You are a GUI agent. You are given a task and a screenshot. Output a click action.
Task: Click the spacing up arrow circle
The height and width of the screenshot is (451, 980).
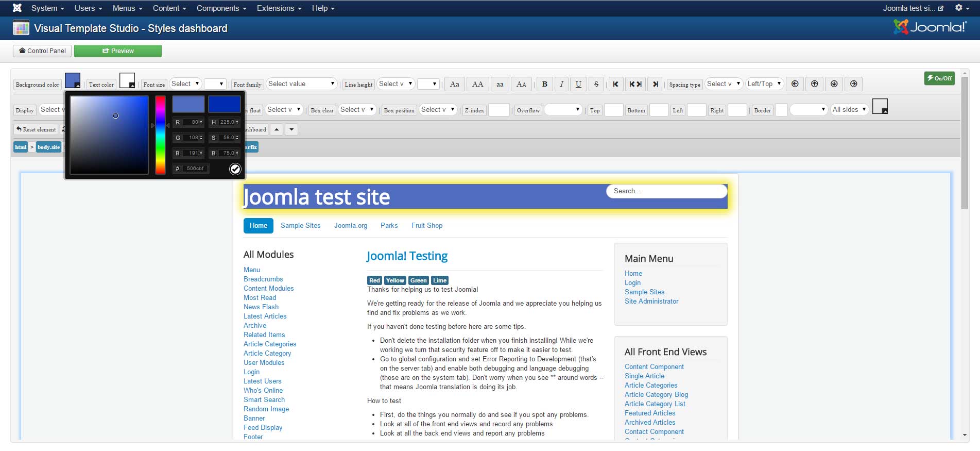[815, 84]
